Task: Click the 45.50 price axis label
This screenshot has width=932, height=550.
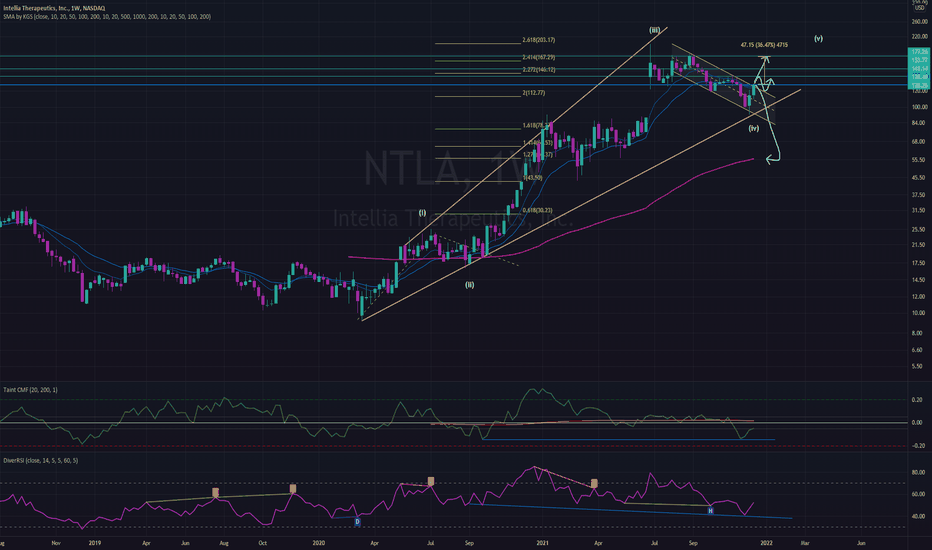Action: pos(920,178)
